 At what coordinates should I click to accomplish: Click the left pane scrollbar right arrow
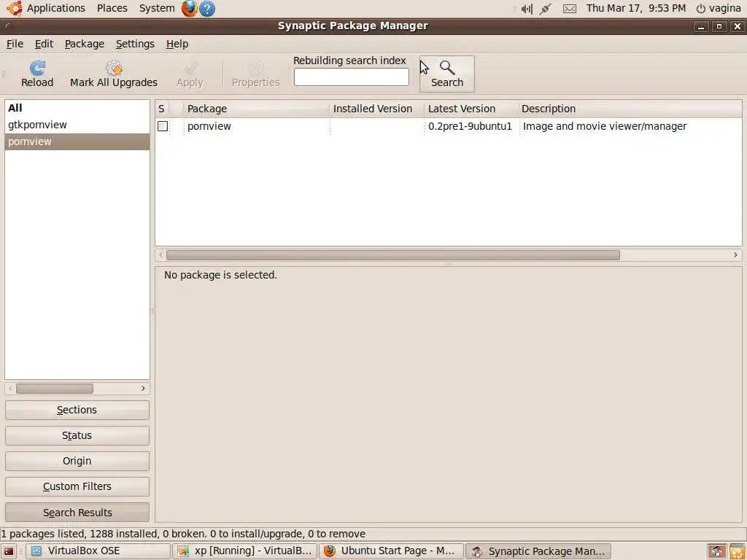tap(143, 389)
